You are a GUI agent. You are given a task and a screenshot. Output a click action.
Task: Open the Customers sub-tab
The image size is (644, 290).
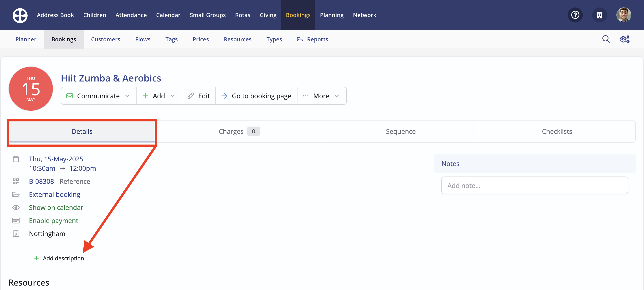coord(105,39)
